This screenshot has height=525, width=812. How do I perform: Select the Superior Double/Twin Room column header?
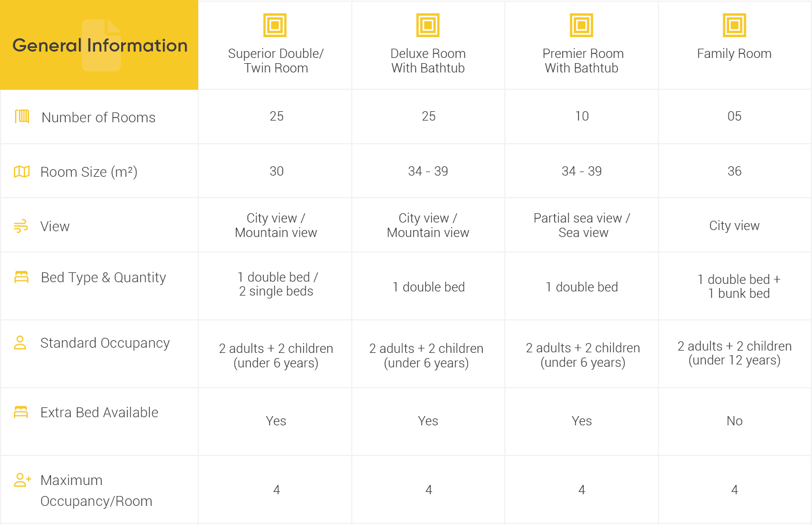point(276,61)
